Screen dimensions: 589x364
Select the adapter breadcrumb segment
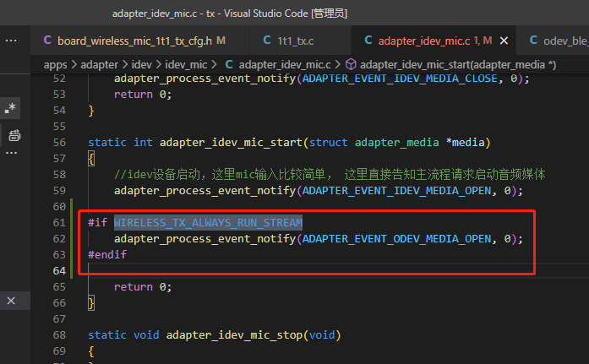coord(99,65)
